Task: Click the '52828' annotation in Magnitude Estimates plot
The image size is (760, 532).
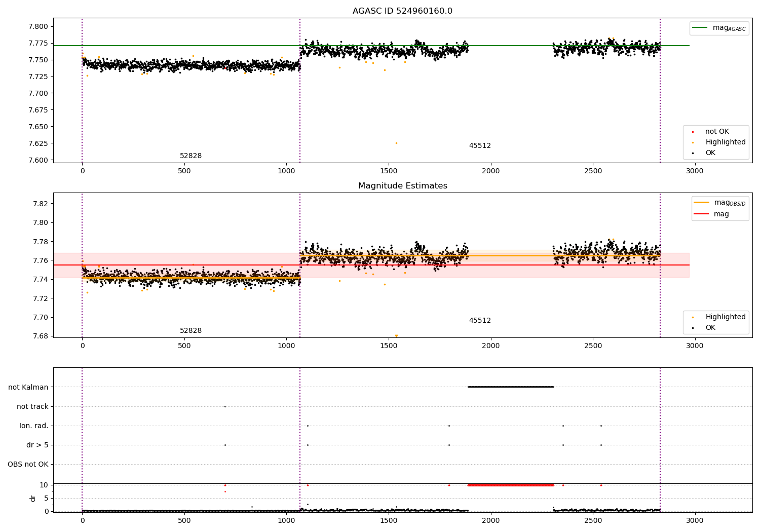Action: click(191, 331)
